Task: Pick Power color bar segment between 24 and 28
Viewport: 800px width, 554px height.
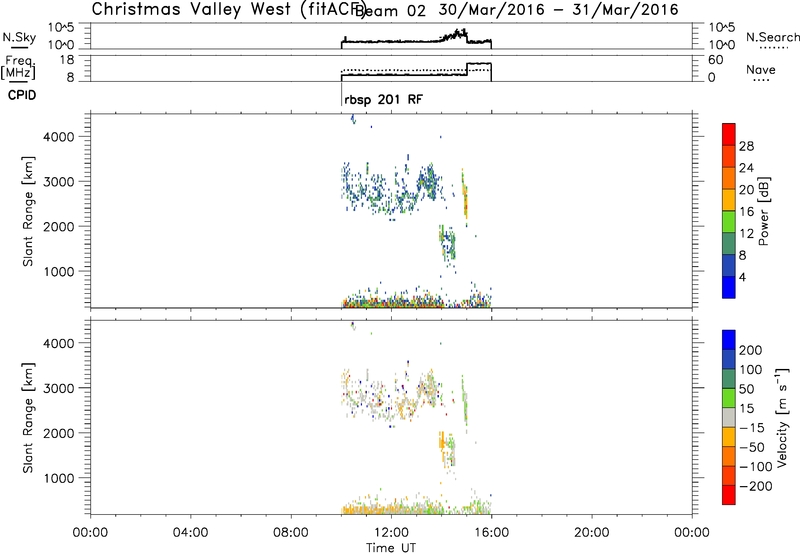Action: [x=729, y=156]
